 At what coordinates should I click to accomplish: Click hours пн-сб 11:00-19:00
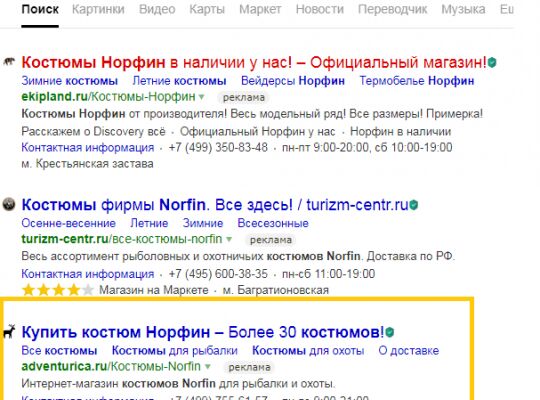[328, 274]
